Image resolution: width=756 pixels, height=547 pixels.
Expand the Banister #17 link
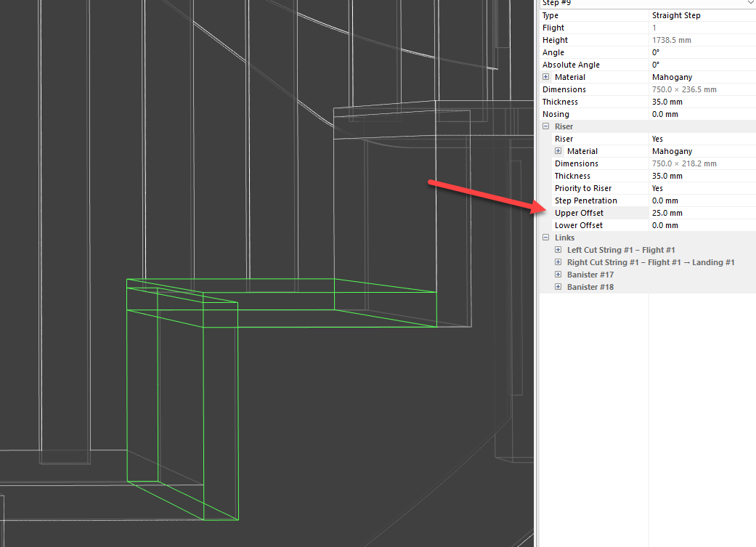(x=558, y=275)
